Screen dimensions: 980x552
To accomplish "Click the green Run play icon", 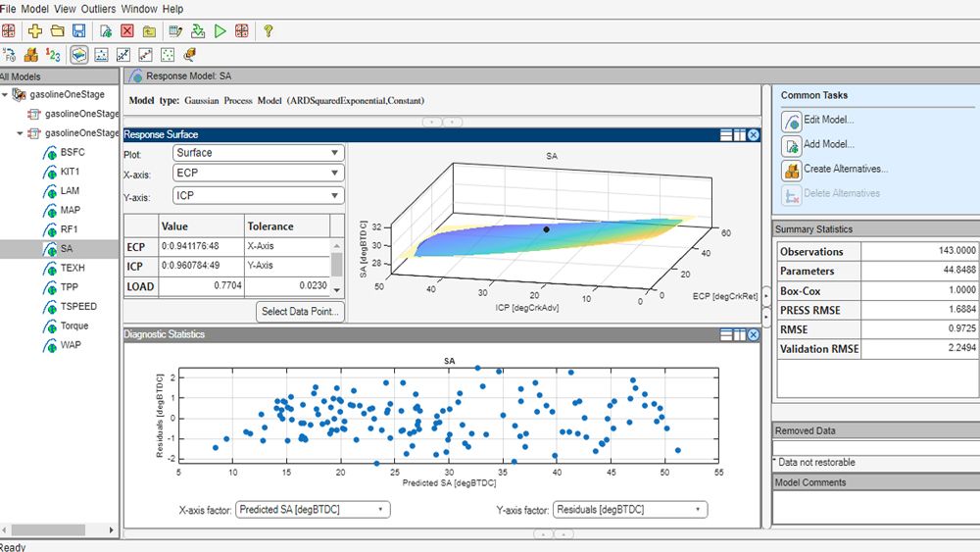I will [220, 31].
